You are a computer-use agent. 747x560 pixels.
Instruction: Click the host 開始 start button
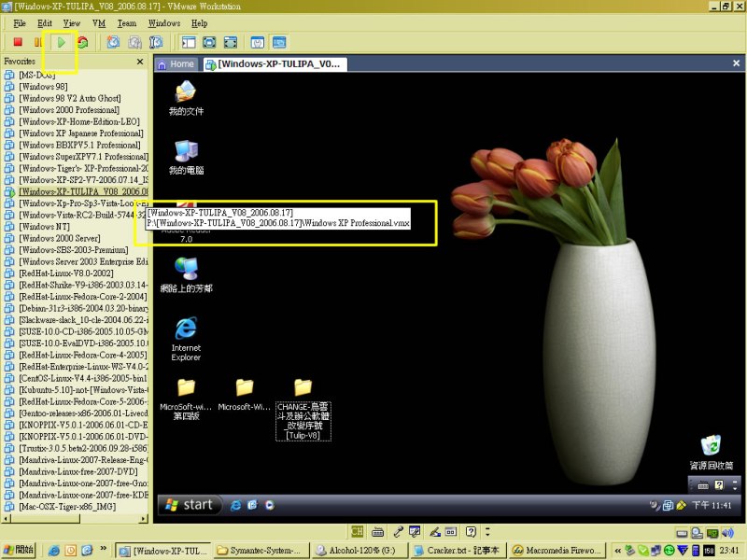(x=18, y=550)
